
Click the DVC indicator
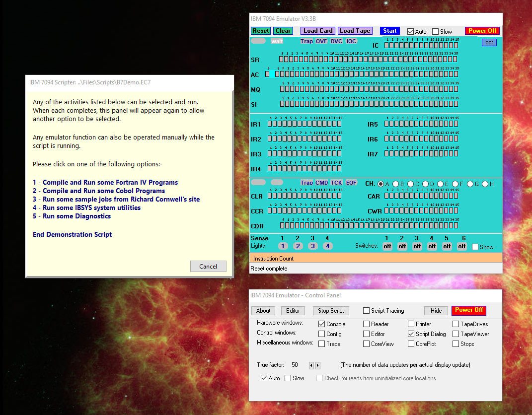[336, 41]
